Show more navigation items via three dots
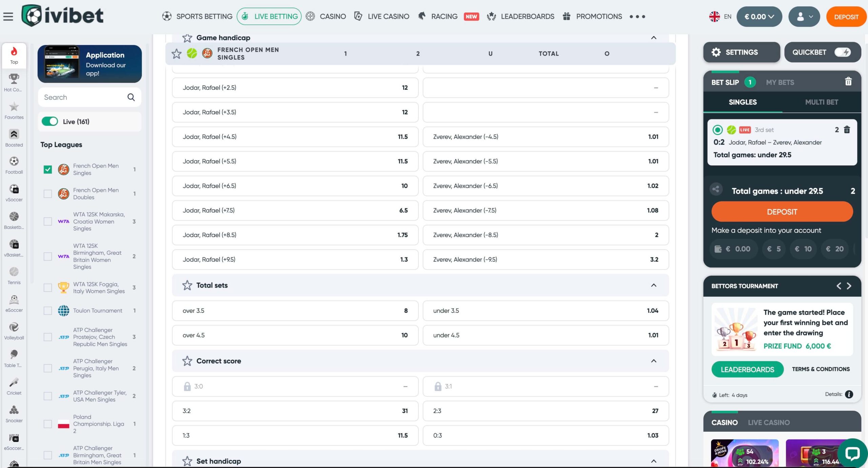The height and width of the screenshot is (468, 868). (x=637, y=17)
